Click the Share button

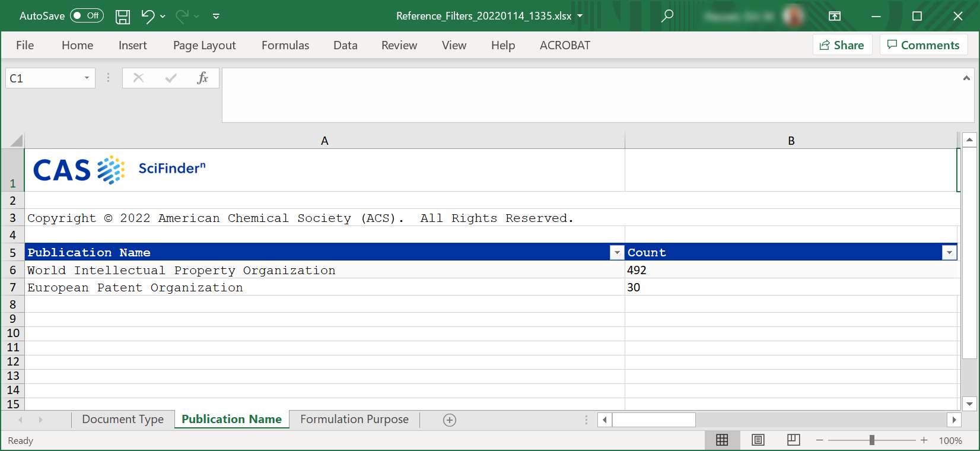[842, 45]
